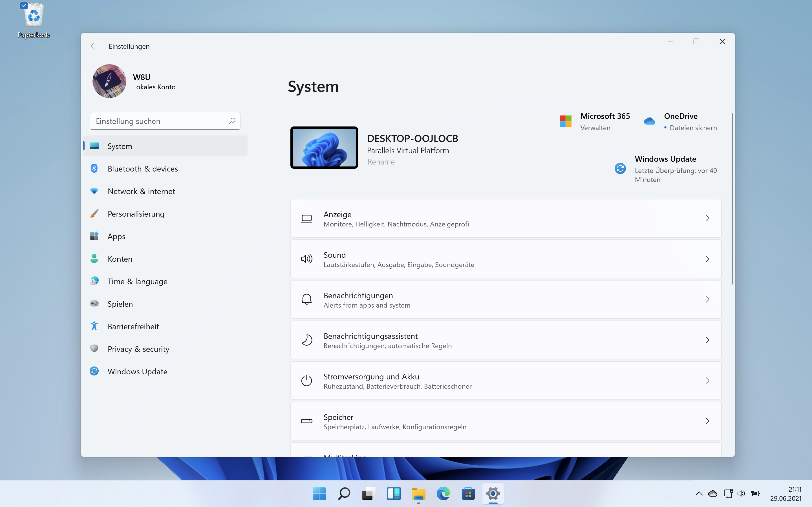Click the Network & internet wifi icon
The image size is (812, 507).
coord(94,191)
